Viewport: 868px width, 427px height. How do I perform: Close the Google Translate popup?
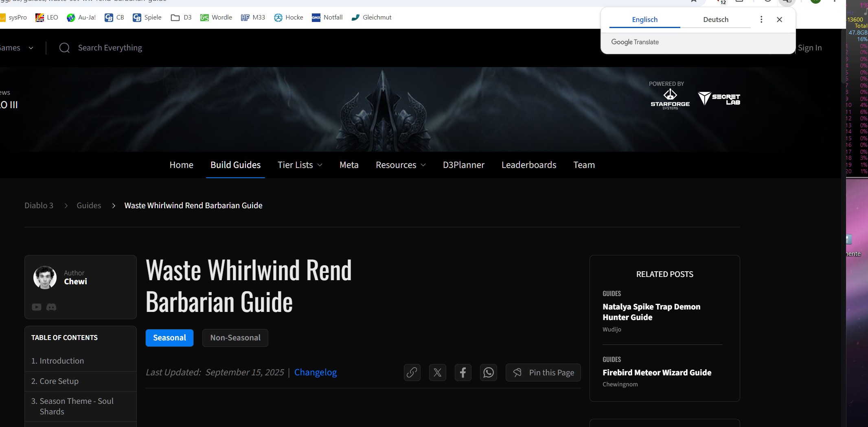[x=779, y=20]
